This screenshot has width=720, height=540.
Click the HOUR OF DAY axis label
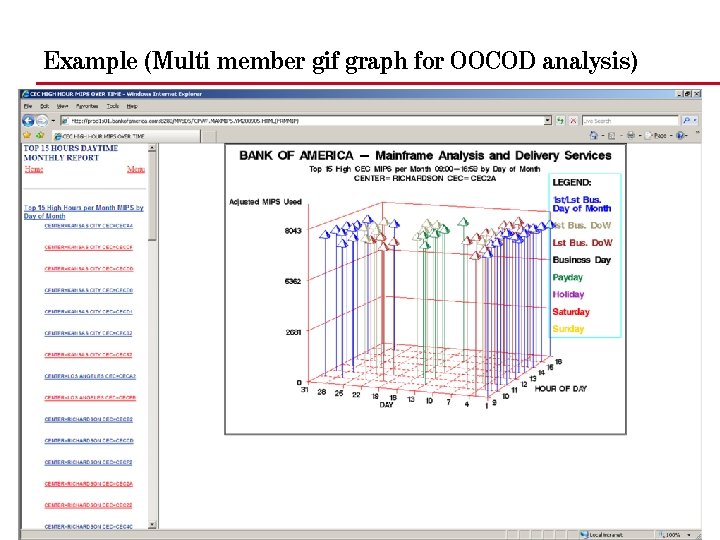coord(561,388)
